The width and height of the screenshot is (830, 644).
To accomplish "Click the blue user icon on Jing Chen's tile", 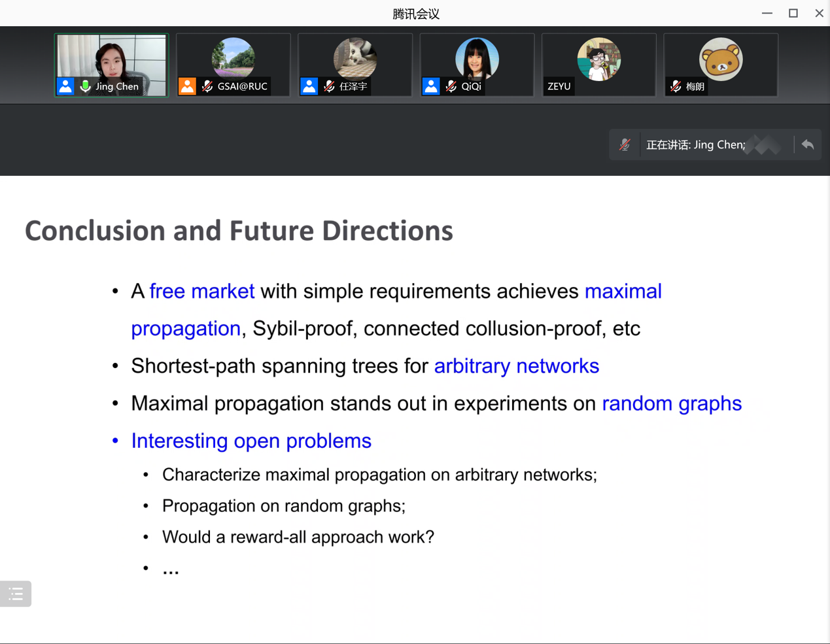I will point(65,86).
